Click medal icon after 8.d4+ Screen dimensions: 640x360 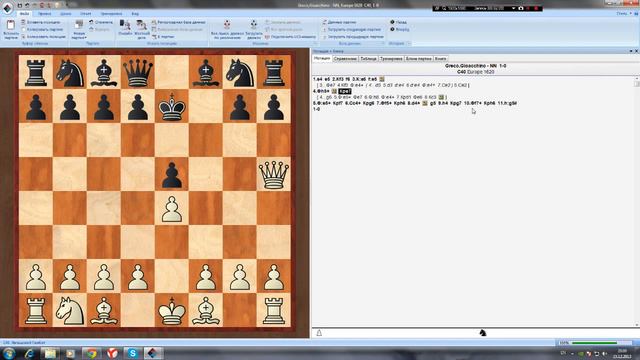point(425,103)
